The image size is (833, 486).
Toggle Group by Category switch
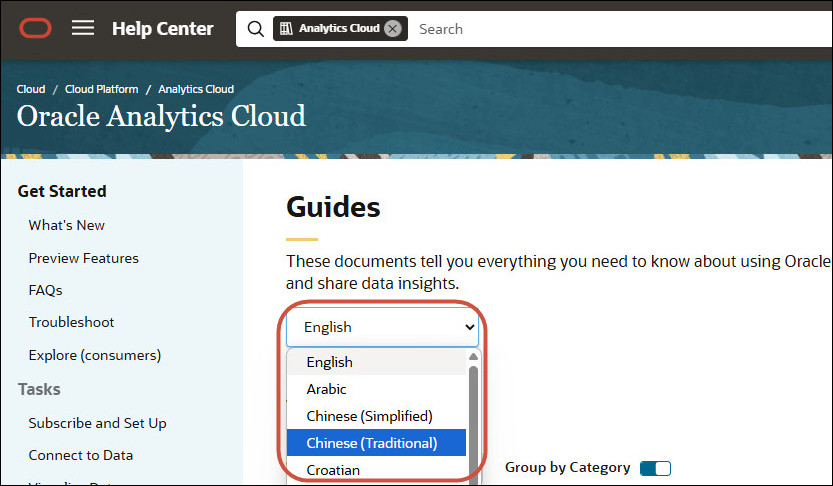(x=655, y=468)
